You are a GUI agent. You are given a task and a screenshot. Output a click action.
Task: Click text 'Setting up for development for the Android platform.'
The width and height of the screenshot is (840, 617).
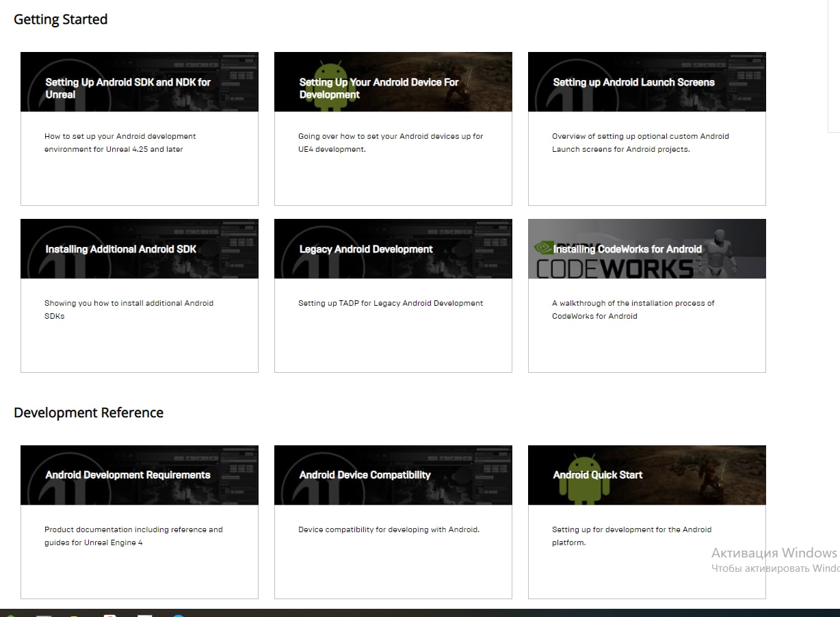coord(631,536)
